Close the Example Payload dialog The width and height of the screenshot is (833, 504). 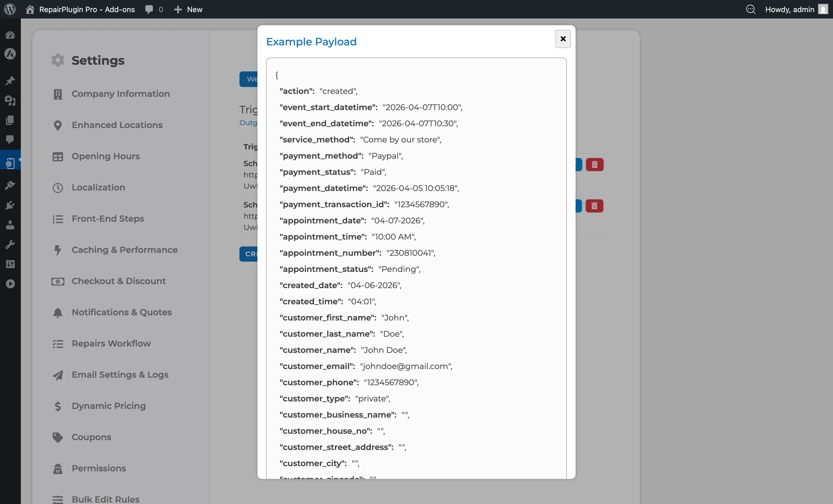(562, 39)
